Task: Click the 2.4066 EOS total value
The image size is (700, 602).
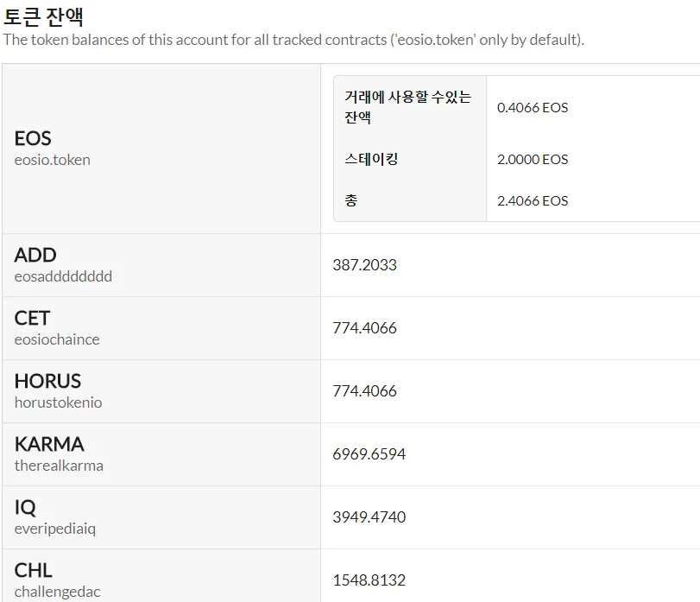Action: (x=533, y=201)
